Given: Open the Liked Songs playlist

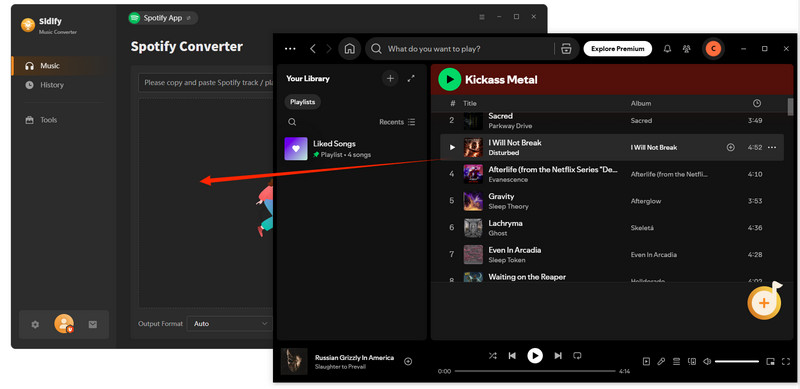Looking at the screenshot, I should point(352,149).
